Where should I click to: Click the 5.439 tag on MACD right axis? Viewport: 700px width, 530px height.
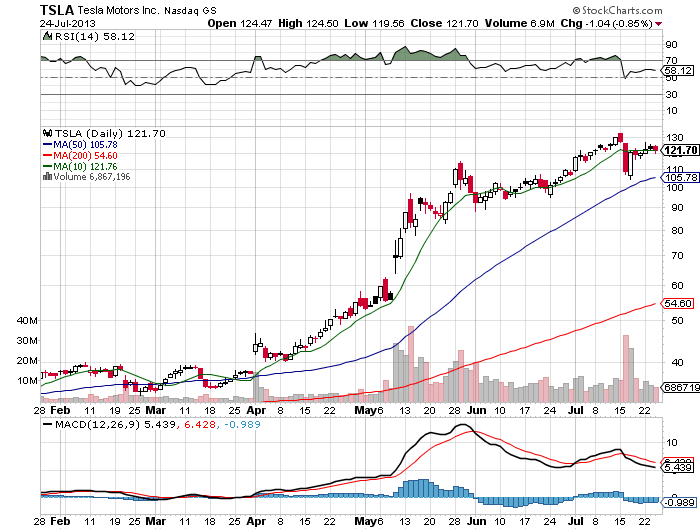[678, 467]
